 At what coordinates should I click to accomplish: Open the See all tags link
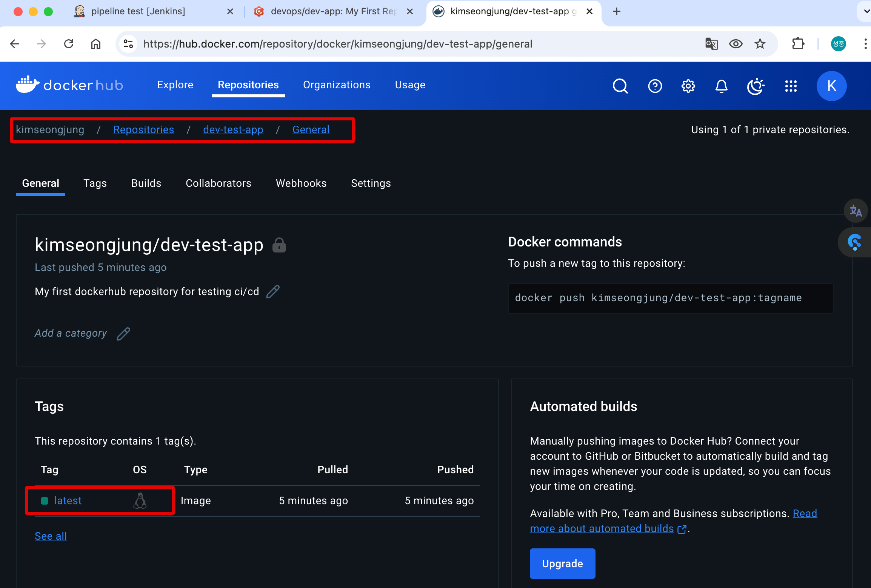(x=51, y=536)
